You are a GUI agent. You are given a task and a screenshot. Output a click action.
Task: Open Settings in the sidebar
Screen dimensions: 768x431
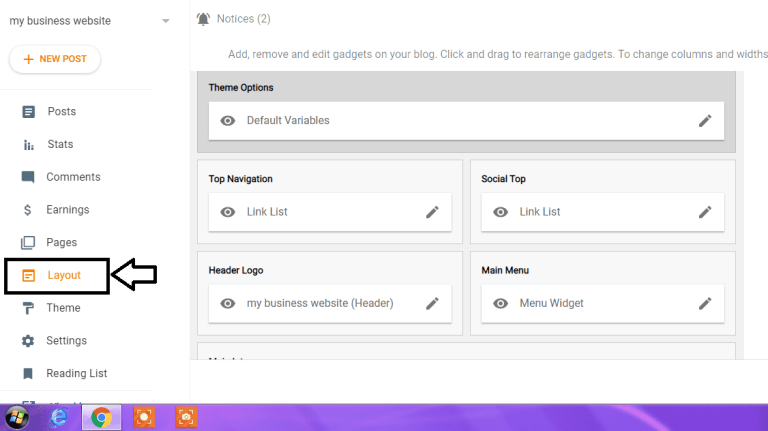[x=67, y=341]
